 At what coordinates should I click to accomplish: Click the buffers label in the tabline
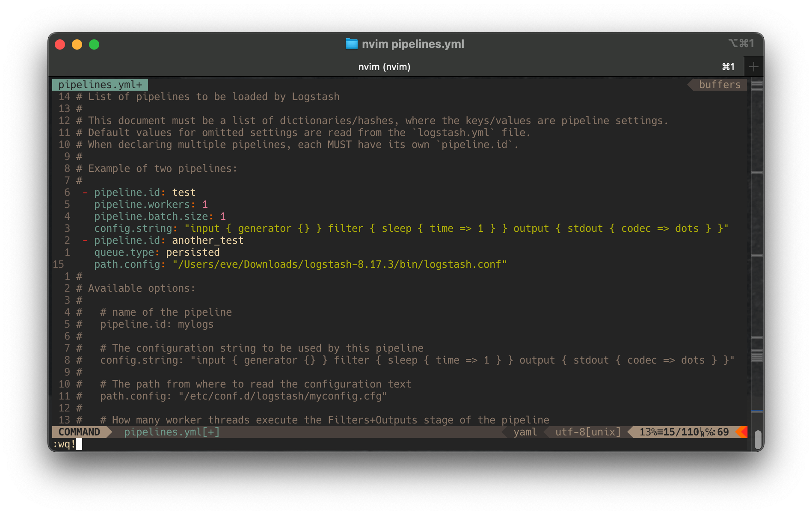(719, 84)
